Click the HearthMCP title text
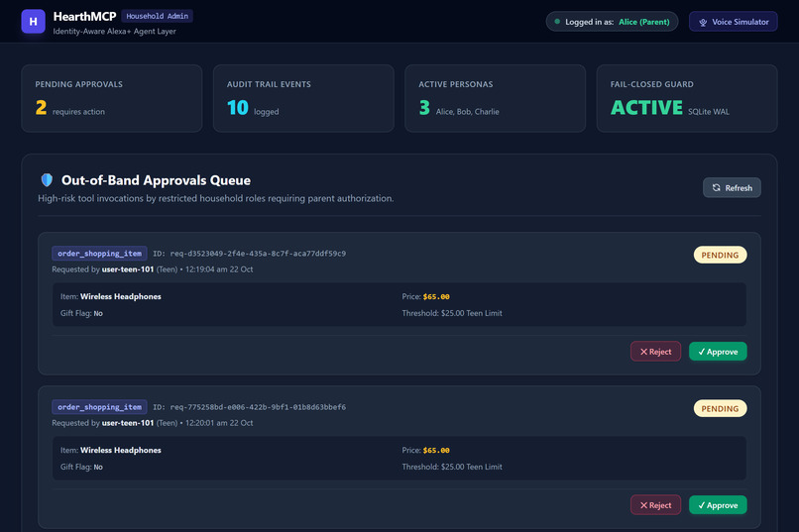The height and width of the screenshot is (532, 799). click(84, 17)
